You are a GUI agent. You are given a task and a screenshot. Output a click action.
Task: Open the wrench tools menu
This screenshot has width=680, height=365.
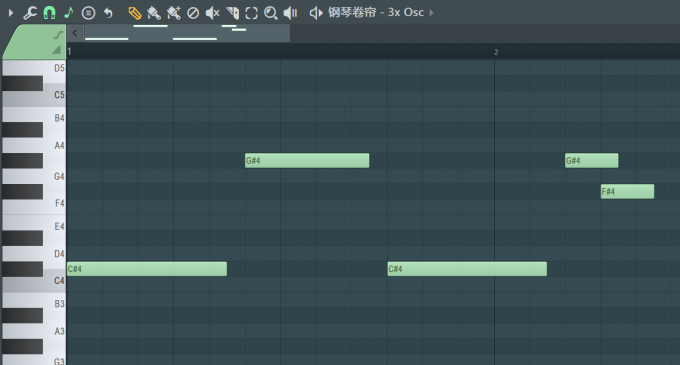point(29,13)
